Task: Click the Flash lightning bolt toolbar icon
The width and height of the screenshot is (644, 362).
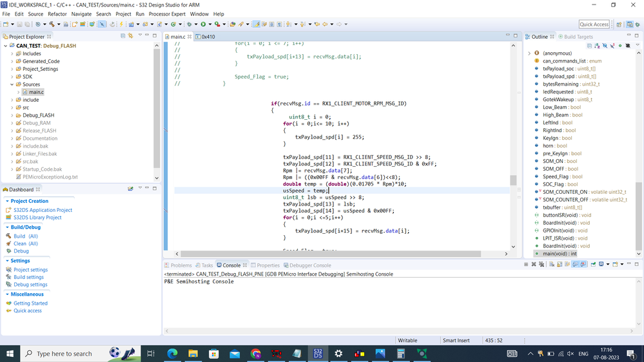Action: (x=121, y=24)
